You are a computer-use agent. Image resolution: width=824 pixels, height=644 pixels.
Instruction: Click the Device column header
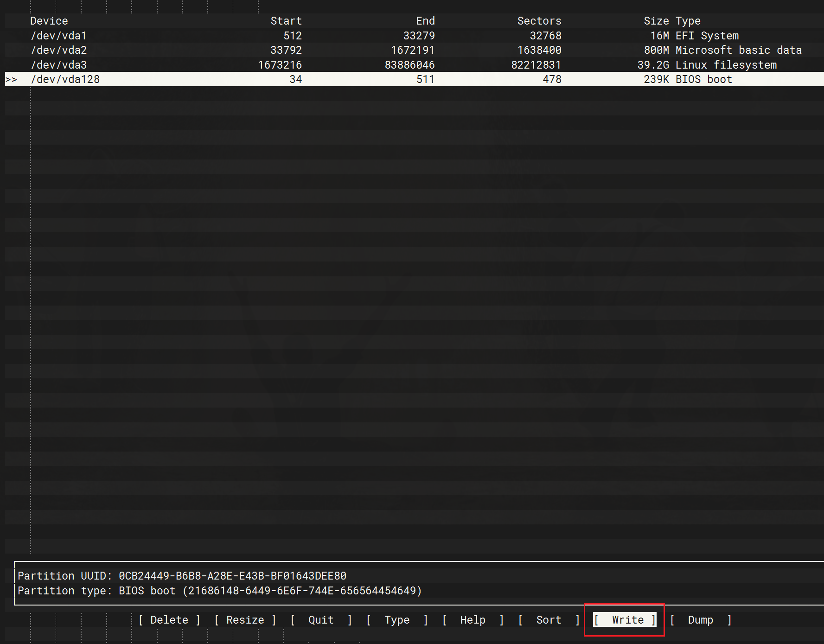point(49,21)
